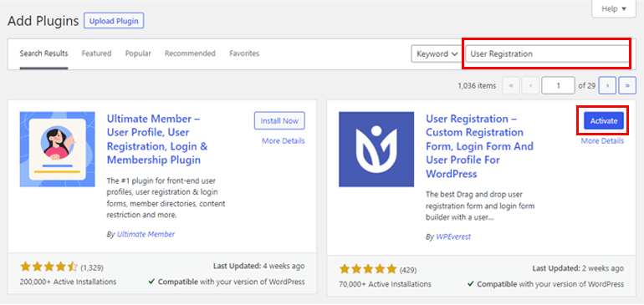Click the User Registration five-star rating
Viewport: 644px width, 305px height.
pyautogui.click(x=368, y=270)
